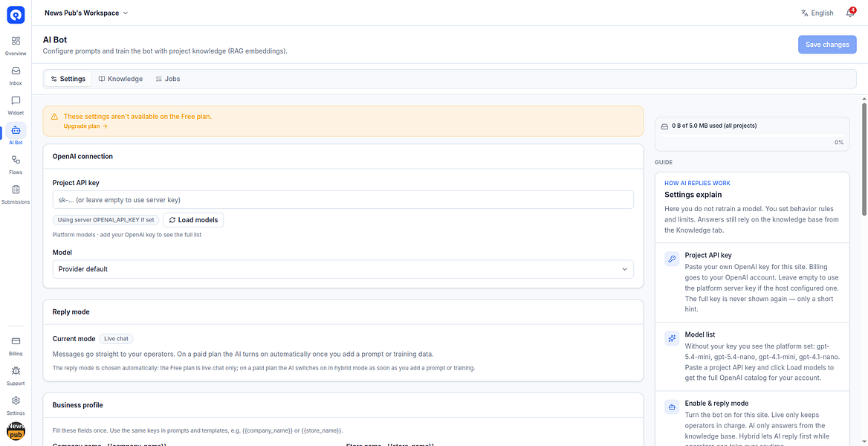Click the HOW AI REPLIES WORK heading
The image size is (868, 446).
point(698,183)
